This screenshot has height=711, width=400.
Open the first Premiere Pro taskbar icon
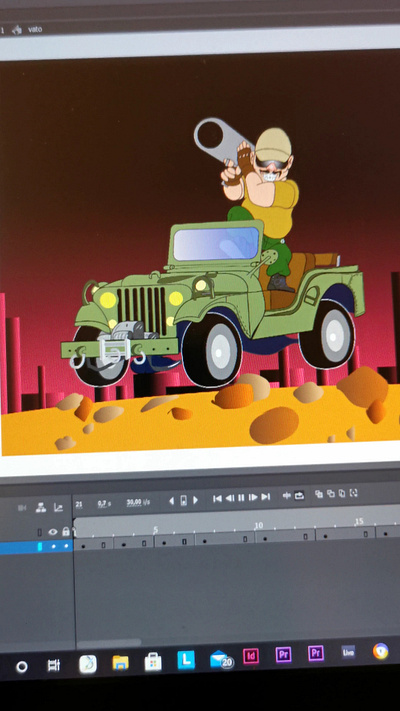pos(283,654)
